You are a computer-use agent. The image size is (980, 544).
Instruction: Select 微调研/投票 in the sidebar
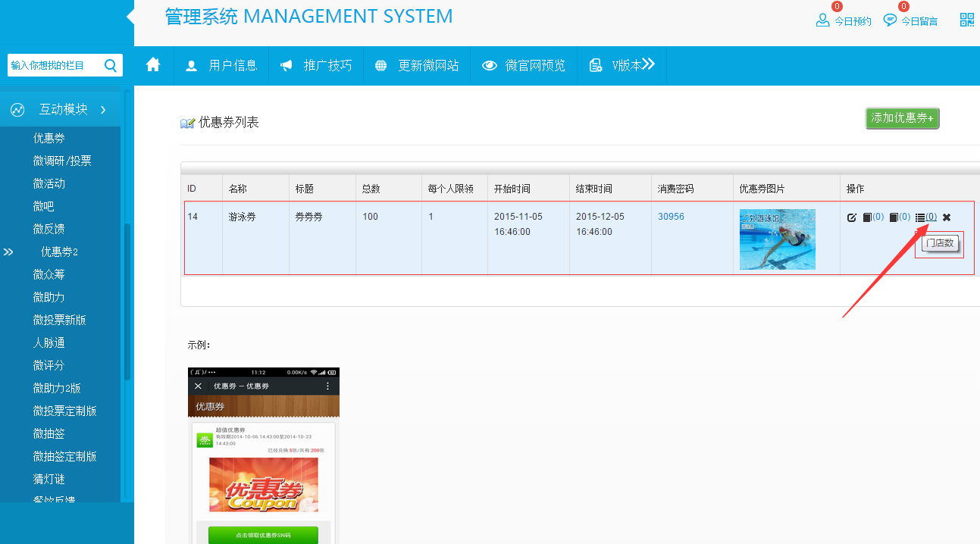(x=62, y=161)
